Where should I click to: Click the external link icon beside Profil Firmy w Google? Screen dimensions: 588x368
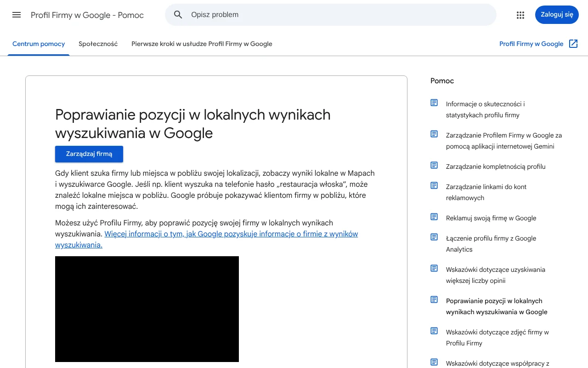pyautogui.click(x=573, y=44)
